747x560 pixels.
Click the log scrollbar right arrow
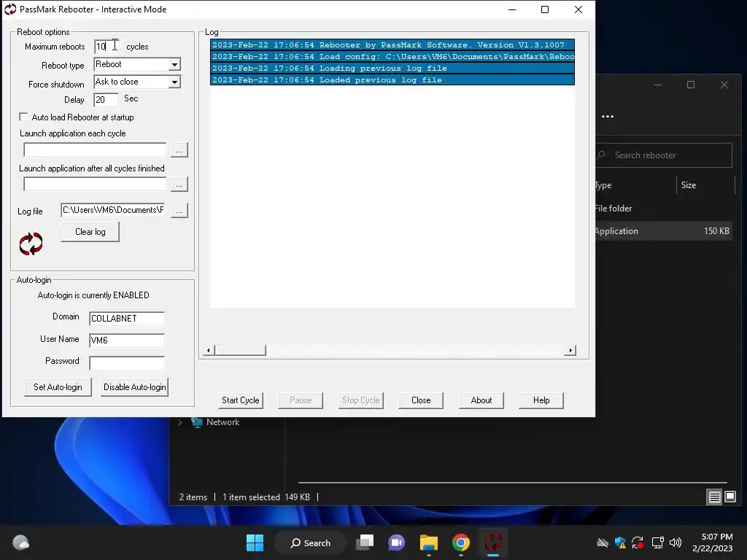point(570,351)
